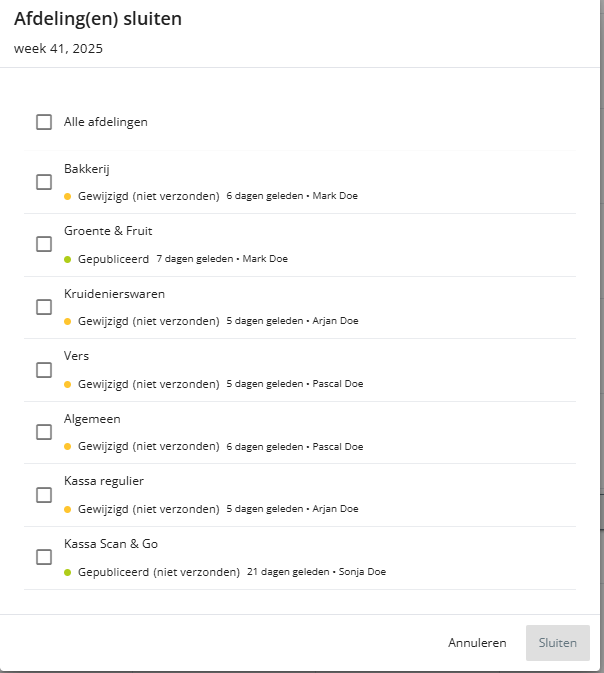
Task: Click the Alle afdelingen label text
Action: [x=106, y=122]
